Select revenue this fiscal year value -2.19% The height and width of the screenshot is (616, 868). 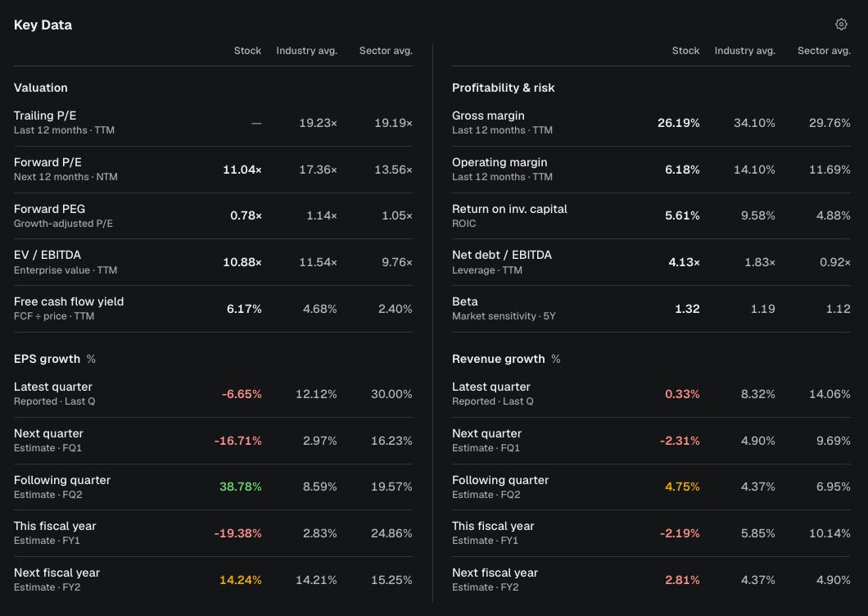(680, 533)
